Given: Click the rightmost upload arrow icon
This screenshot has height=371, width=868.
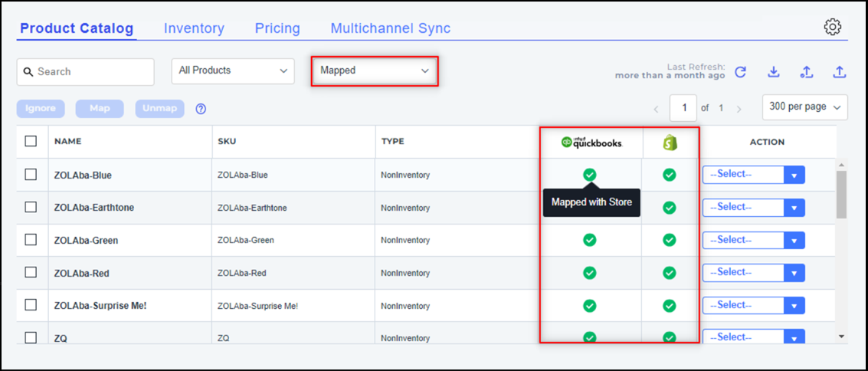Looking at the screenshot, I should tap(840, 72).
